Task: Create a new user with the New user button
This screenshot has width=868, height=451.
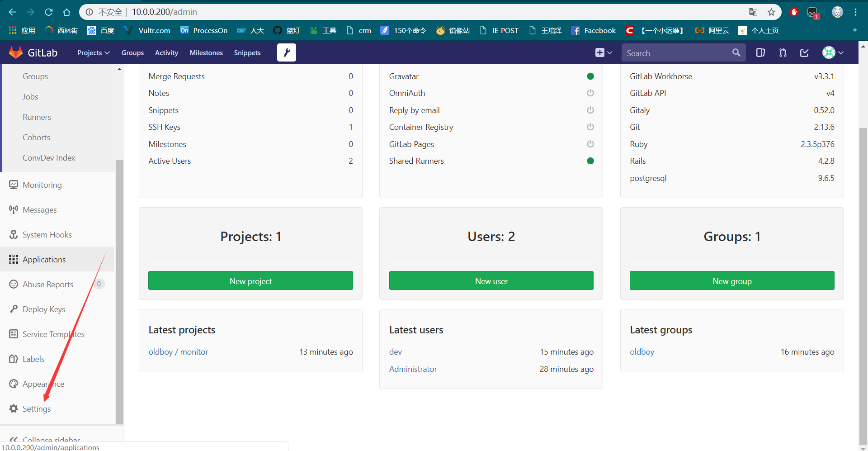Action: coord(491,280)
